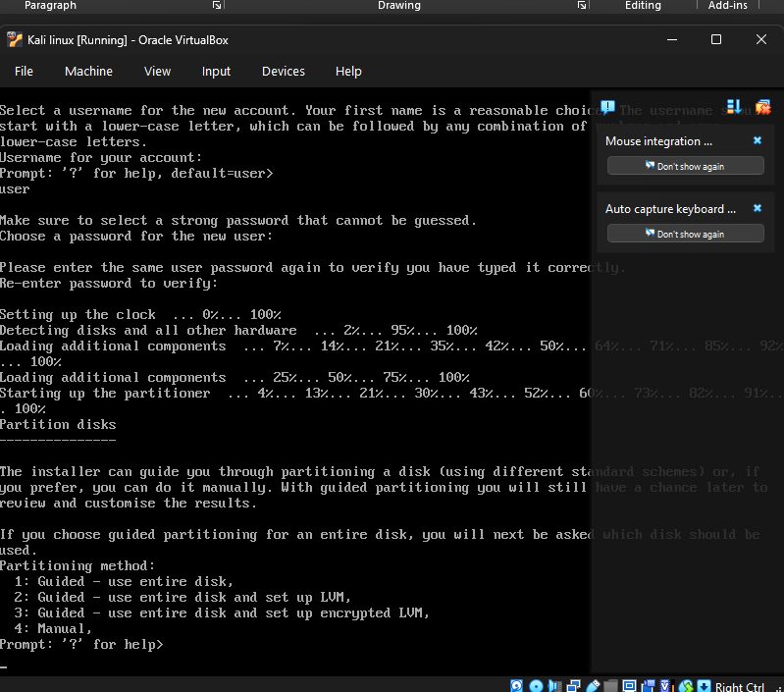Viewport: 784px width, 692px height.
Task: Open the File menu
Action: click(24, 71)
